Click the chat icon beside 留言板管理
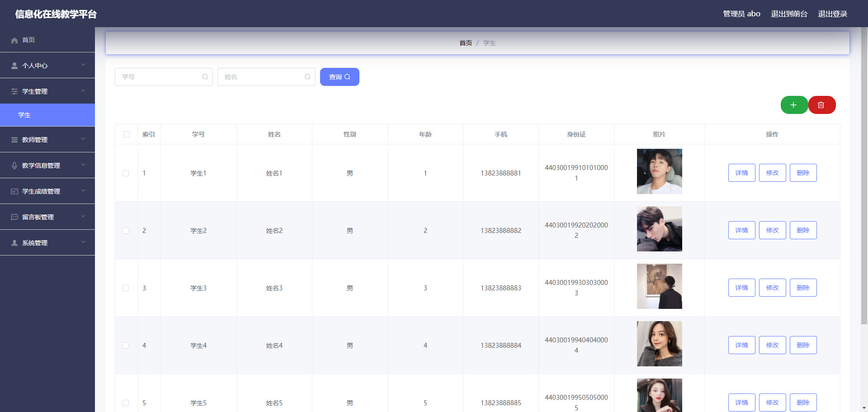The image size is (868, 412). coord(14,217)
